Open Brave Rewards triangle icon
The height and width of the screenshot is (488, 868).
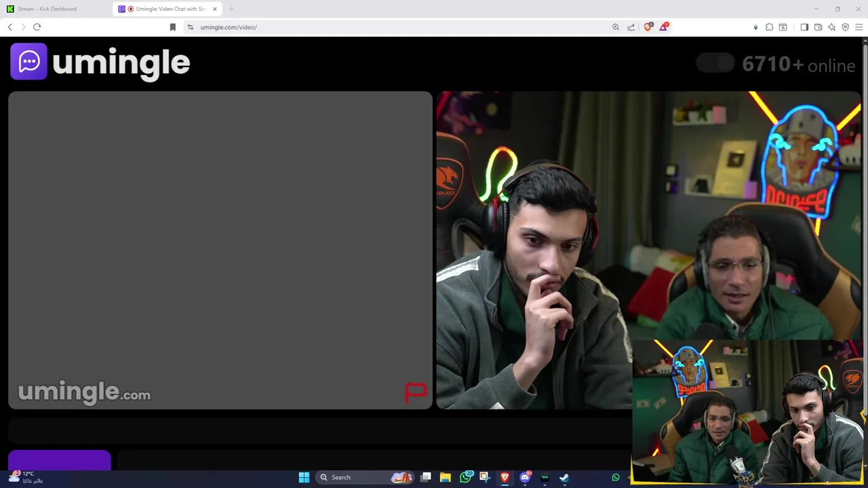coord(664,26)
